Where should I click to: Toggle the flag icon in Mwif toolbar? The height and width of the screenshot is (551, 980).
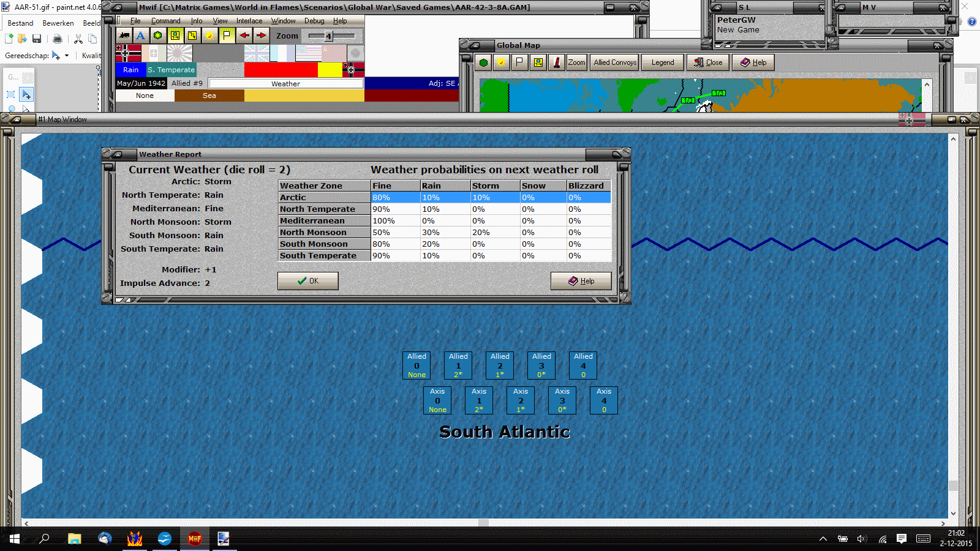tap(227, 36)
